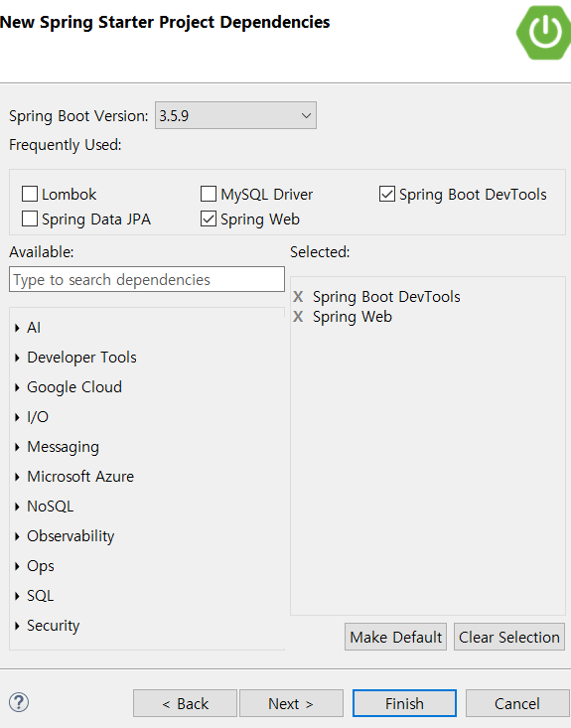
Task: Click the Spring Boot power logo
Action: tap(543, 33)
